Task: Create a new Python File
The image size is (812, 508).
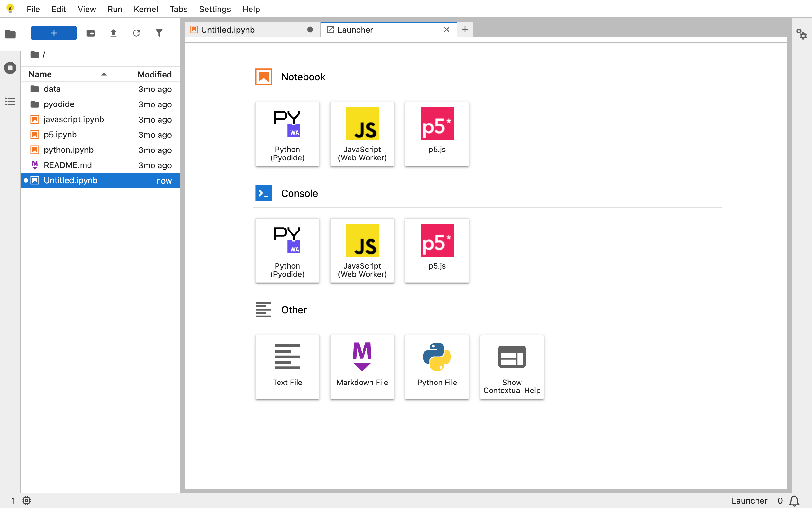Action: [437, 367]
